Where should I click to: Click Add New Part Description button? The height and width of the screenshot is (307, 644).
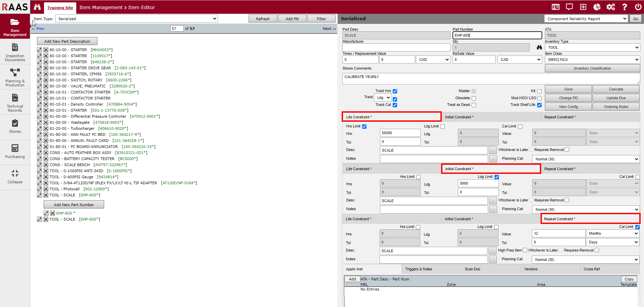67,41
